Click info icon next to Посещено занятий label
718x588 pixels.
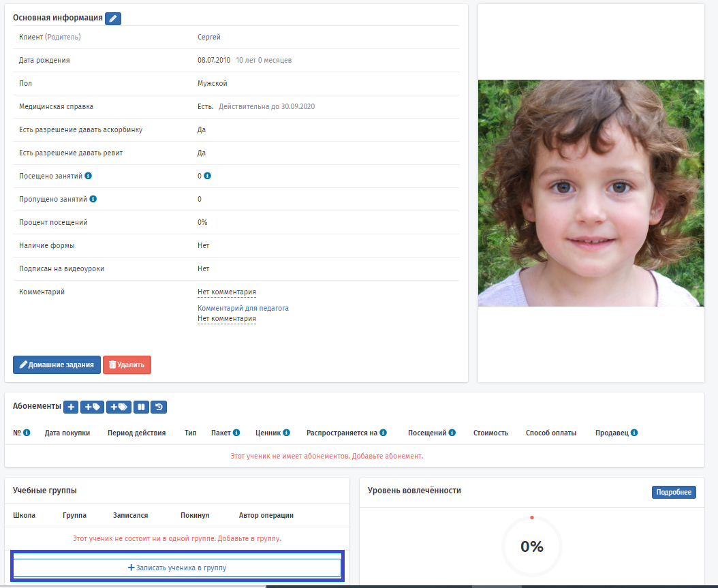pyautogui.click(x=89, y=176)
